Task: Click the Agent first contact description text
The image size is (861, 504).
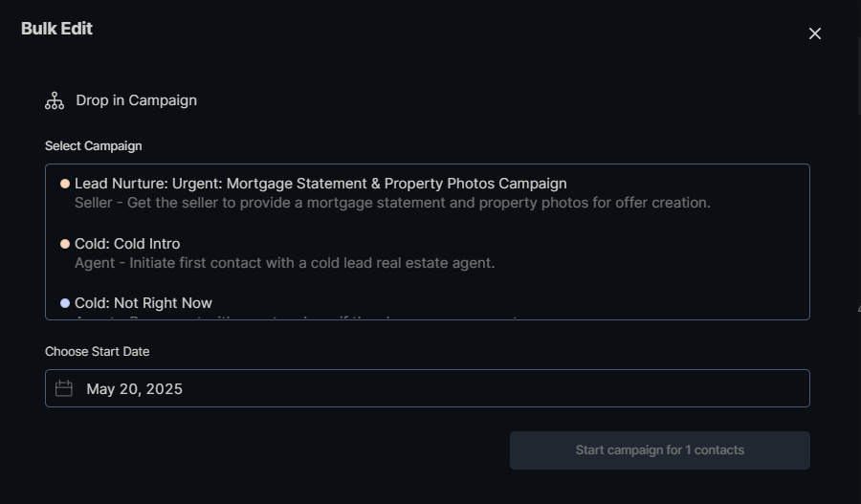Action: point(284,263)
